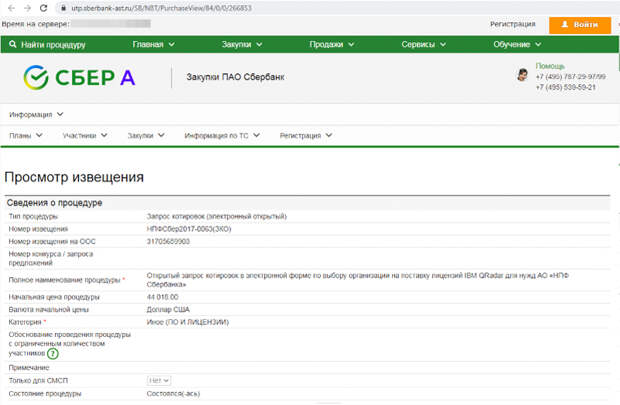Click the user icon on Войти button
620x405 pixels.
[565, 25]
